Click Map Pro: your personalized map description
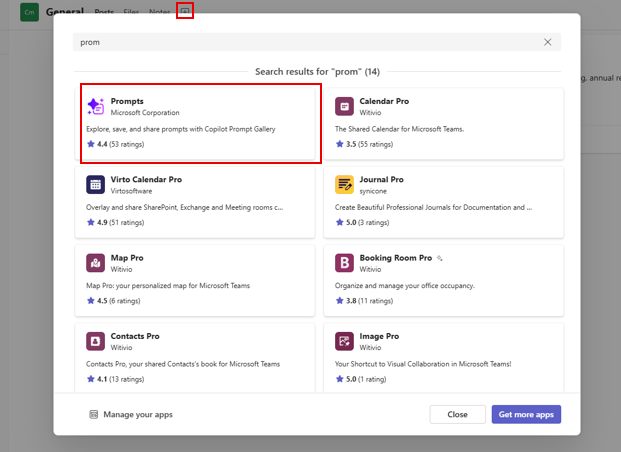621x452 pixels. click(168, 286)
